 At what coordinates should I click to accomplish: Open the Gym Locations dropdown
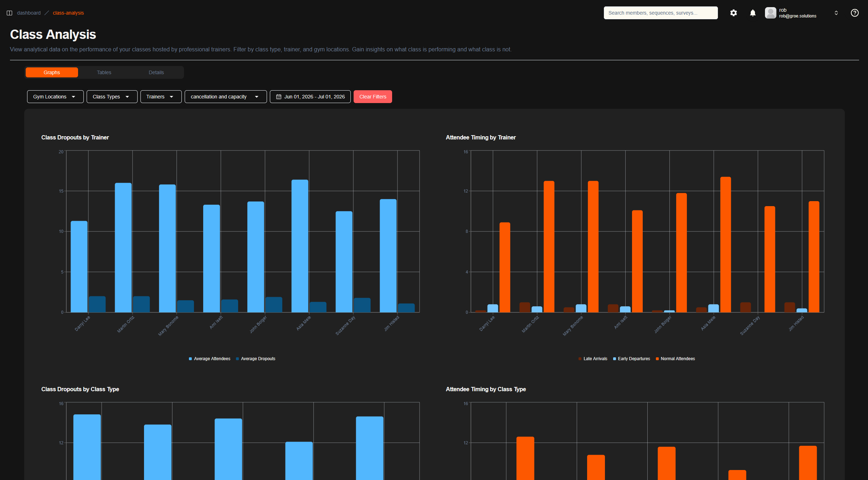click(x=55, y=97)
